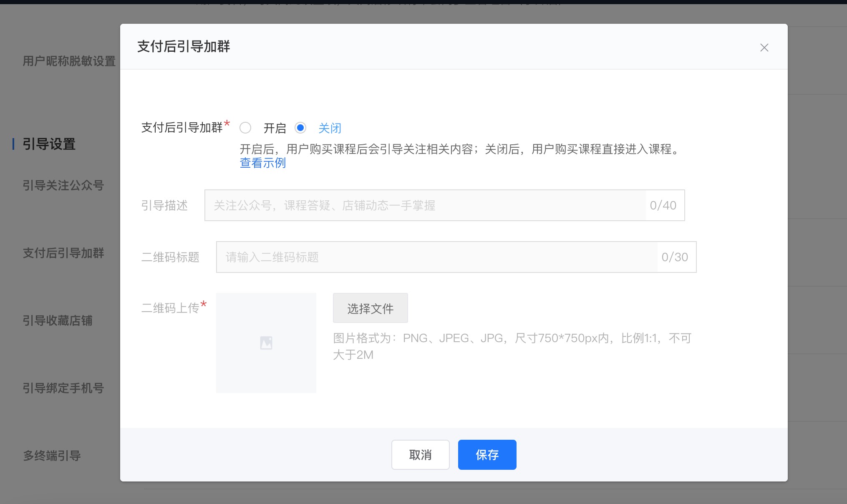Click the 0/30 character counter
The width and height of the screenshot is (847, 504).
[675, 257]
